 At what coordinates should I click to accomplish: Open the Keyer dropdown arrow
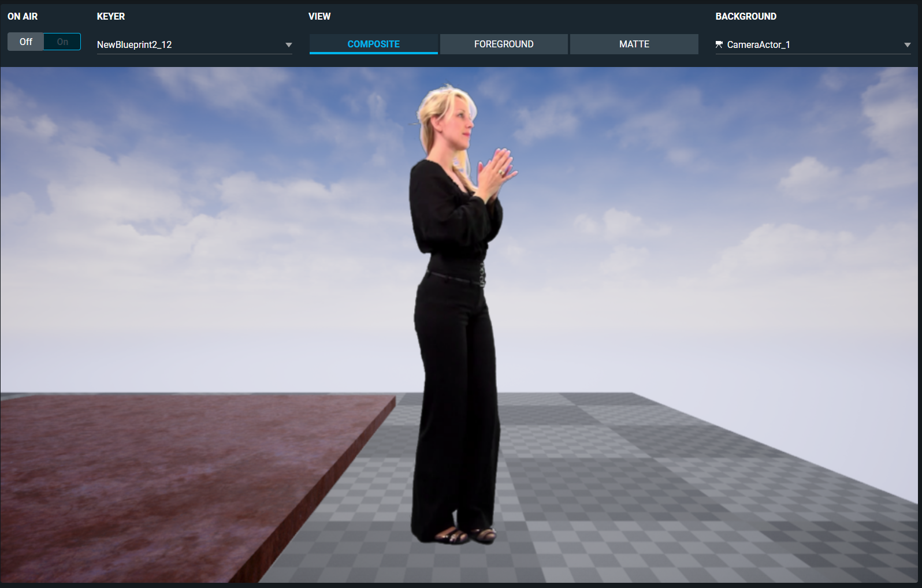289,45
